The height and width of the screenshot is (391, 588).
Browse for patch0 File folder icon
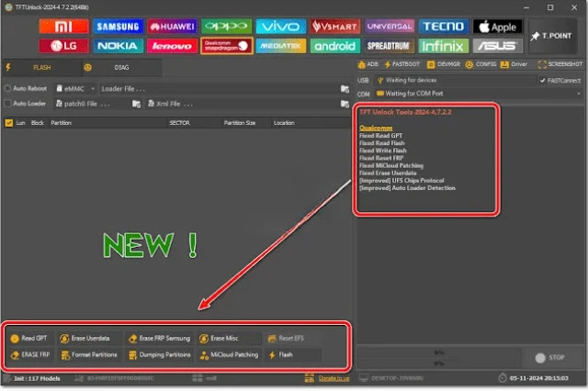(x=137, y=104)
